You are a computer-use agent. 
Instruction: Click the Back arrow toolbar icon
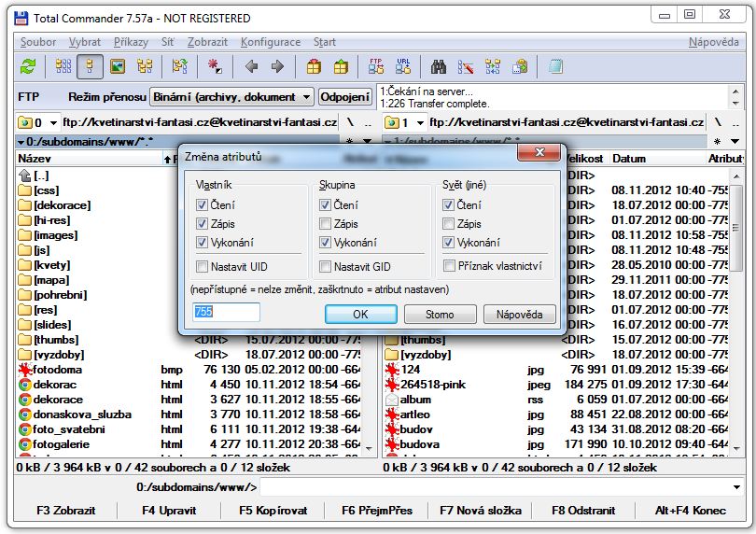point(251,66)
